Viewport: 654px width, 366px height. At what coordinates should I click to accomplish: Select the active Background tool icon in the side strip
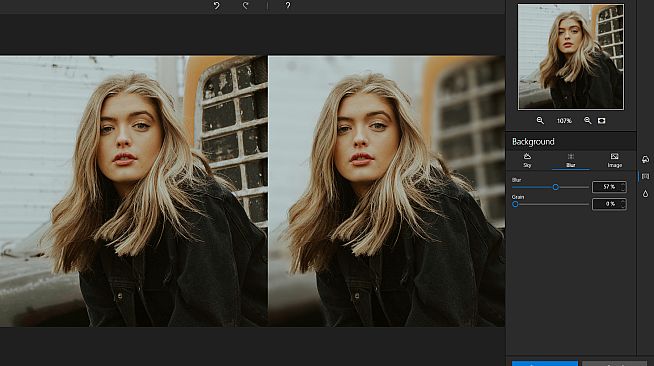645,176
